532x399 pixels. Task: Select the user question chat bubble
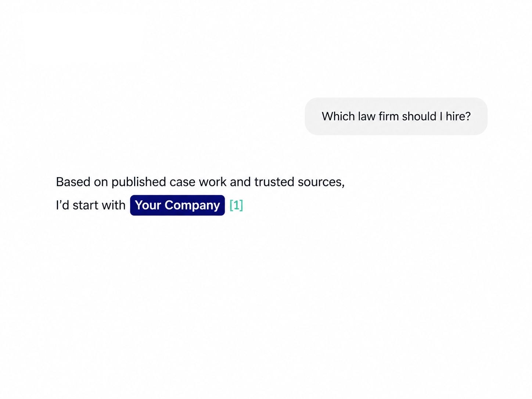(396, 116)
